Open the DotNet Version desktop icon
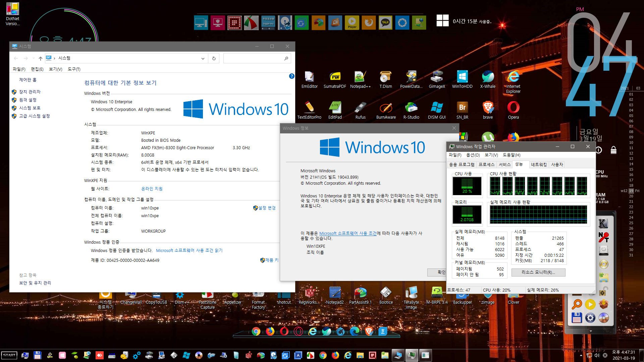This screenshot has height=362, width=644. (x=13, y=14)
